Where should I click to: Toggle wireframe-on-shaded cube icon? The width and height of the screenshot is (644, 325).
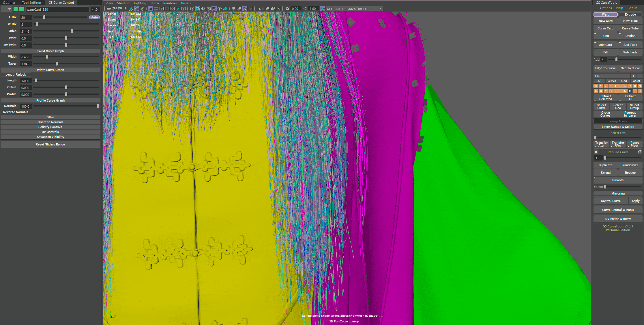tap(209, 9)
